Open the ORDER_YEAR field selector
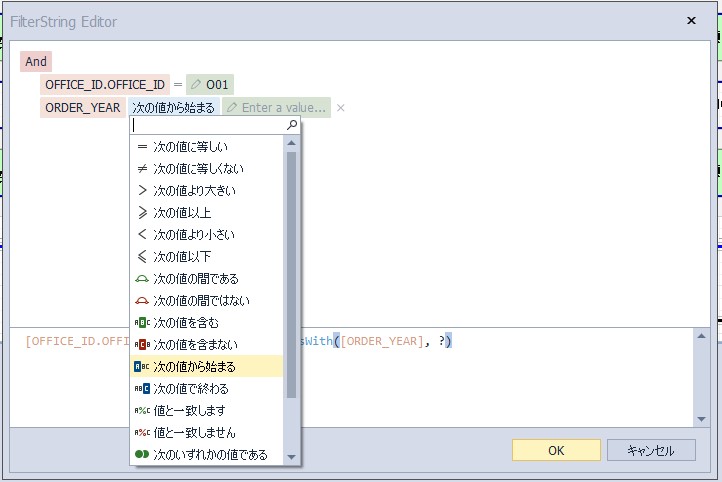 [83, 108]
